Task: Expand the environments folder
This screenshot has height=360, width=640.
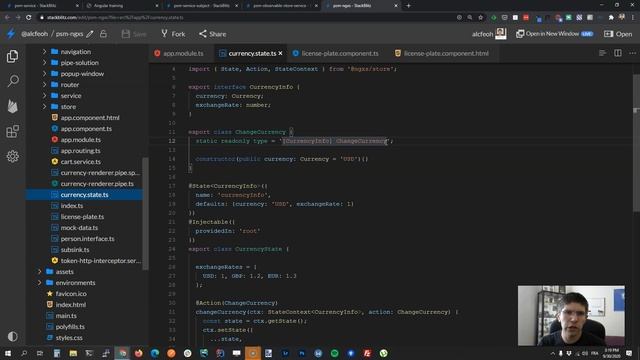Action: [40, 283]
